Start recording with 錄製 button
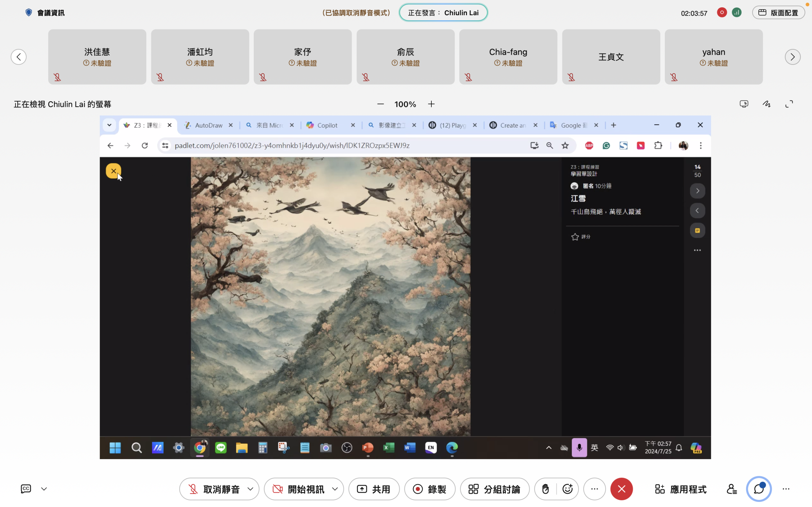 (430, 489)
